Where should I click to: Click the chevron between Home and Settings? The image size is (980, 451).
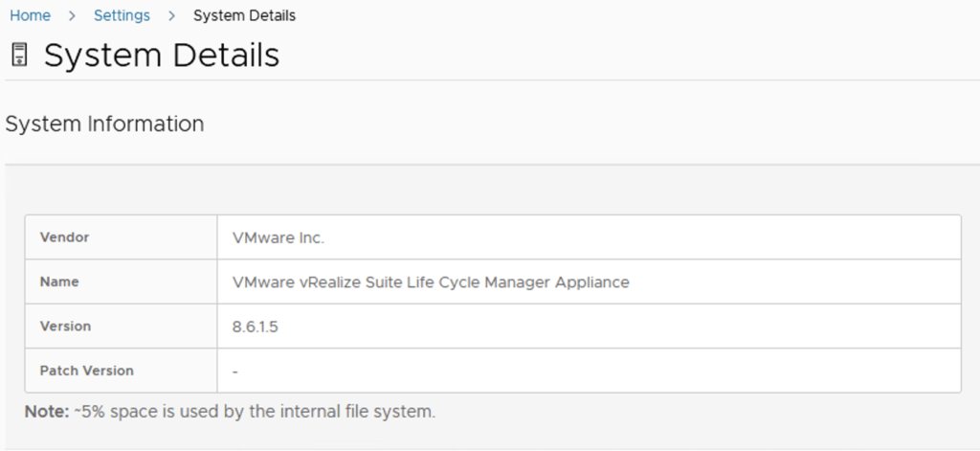tap(73, 15)
